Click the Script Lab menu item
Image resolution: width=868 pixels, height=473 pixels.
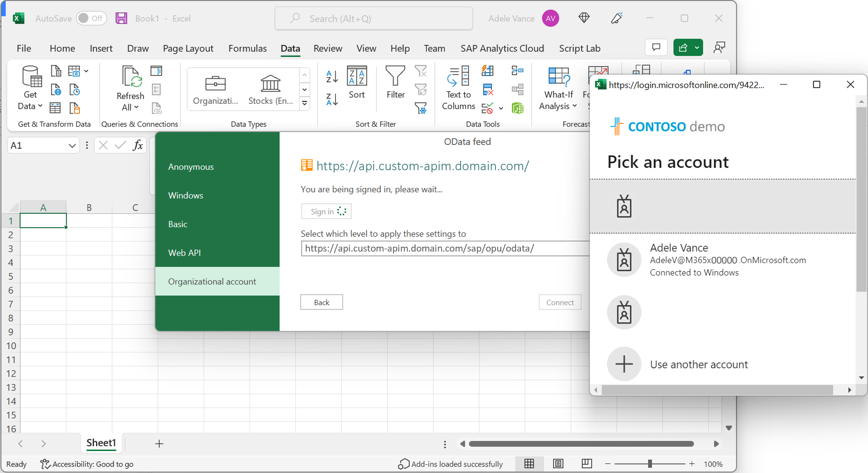coord(579,48)
